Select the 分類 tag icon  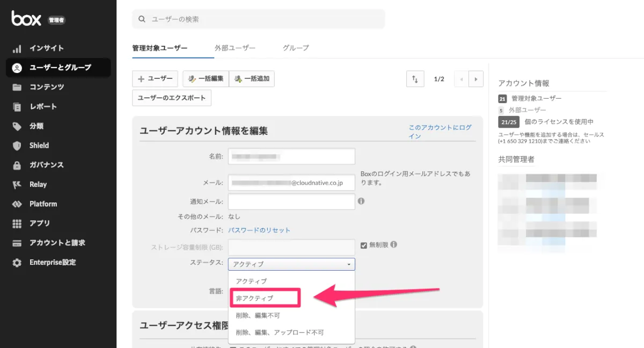click(17, 126)
